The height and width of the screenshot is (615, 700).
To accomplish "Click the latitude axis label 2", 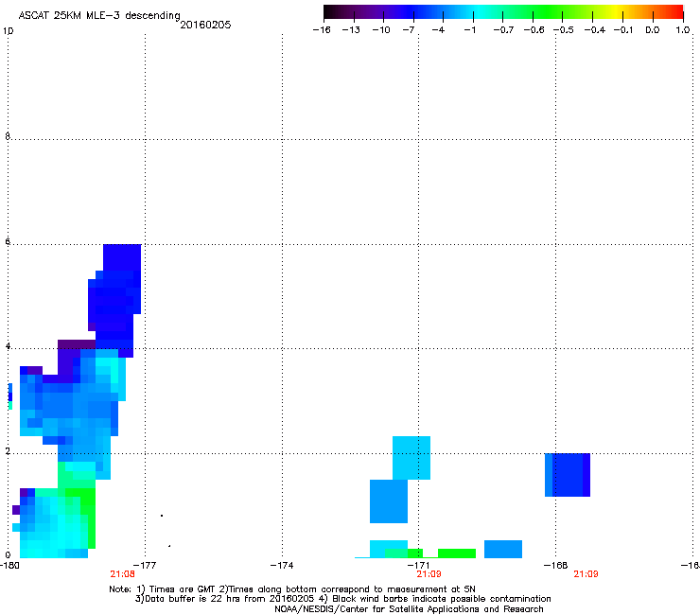I will (x=8, y=450).
